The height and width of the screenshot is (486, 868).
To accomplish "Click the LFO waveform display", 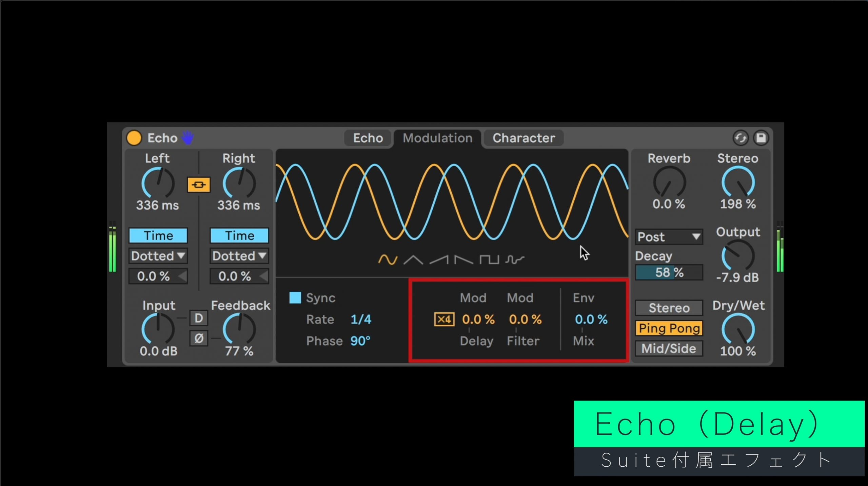I will [x=452, y=202].
